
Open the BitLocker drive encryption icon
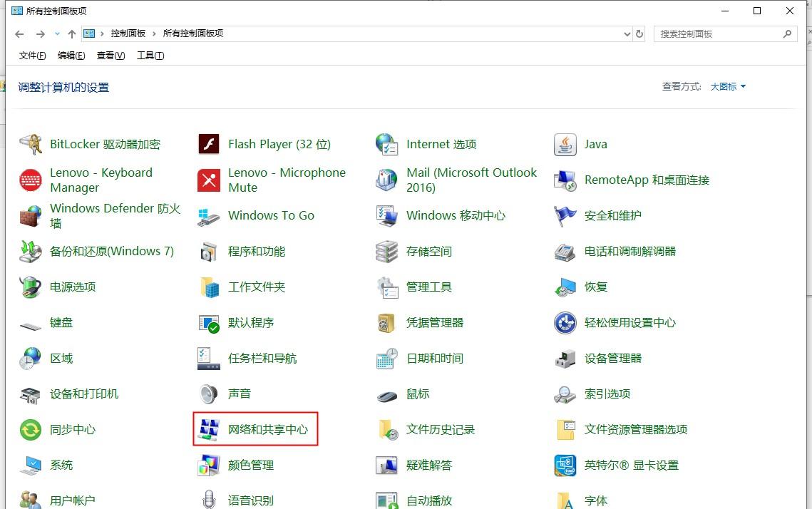pyautogui.click(x=31, y=144)
